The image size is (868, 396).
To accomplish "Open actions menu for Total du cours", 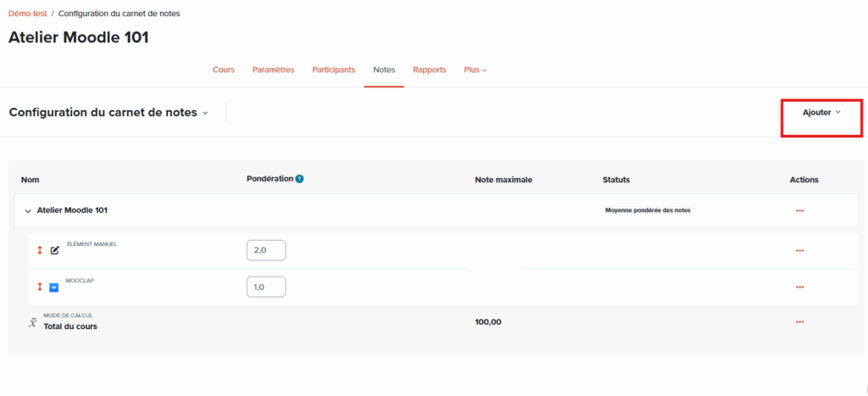I will [799, 321].
